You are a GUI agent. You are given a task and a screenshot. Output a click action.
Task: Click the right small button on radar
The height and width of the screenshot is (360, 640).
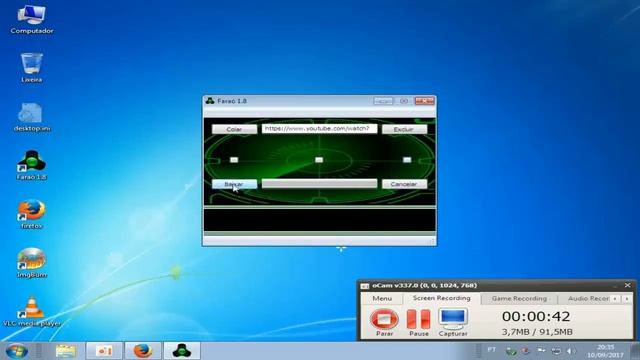[x=407, y=160]
